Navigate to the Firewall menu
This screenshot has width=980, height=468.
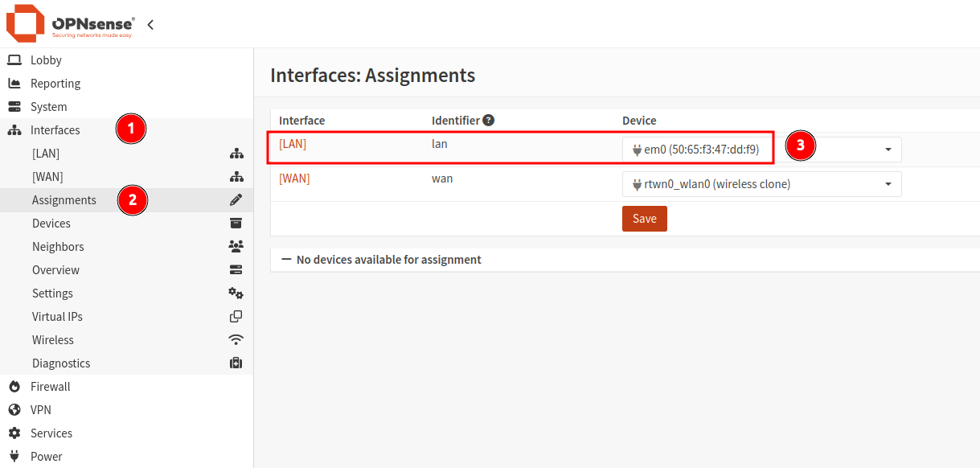(48, 386)
